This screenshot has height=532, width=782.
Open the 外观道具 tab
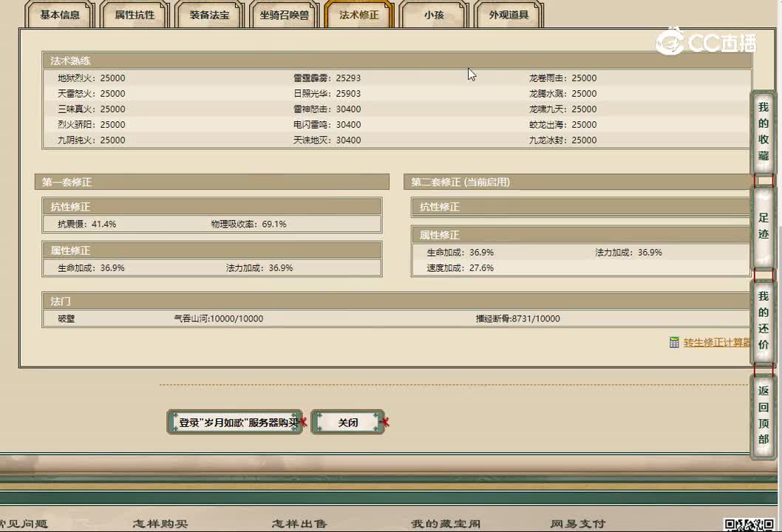509,15
